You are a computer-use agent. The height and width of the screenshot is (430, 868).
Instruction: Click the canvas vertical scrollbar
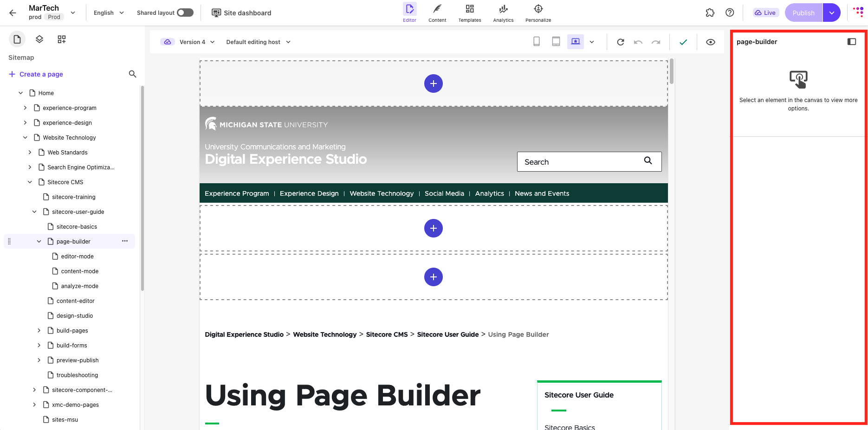[x=672, y=72]
